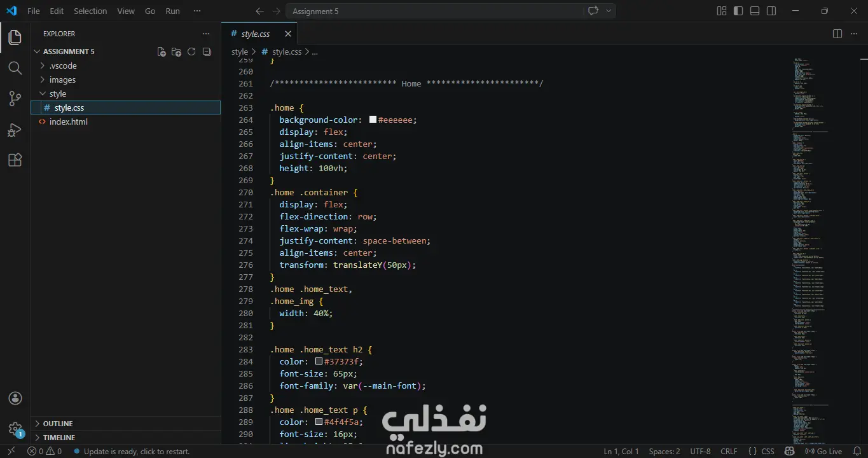The height and width of the screenshot is (458, 868).
Task: Select style.css file in Explorer
Action: click(x=126, y=108)
